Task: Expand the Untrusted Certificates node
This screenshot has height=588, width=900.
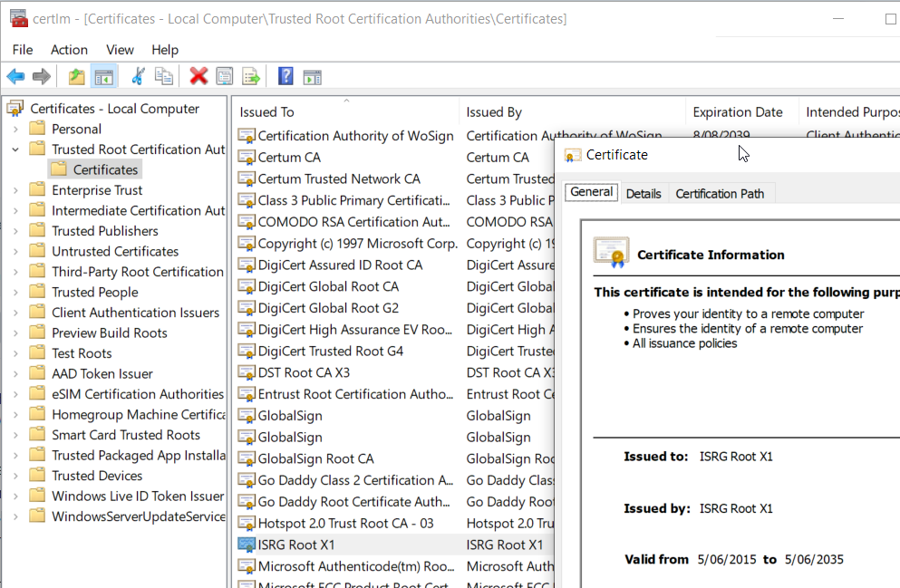Action: coord(15,251)
